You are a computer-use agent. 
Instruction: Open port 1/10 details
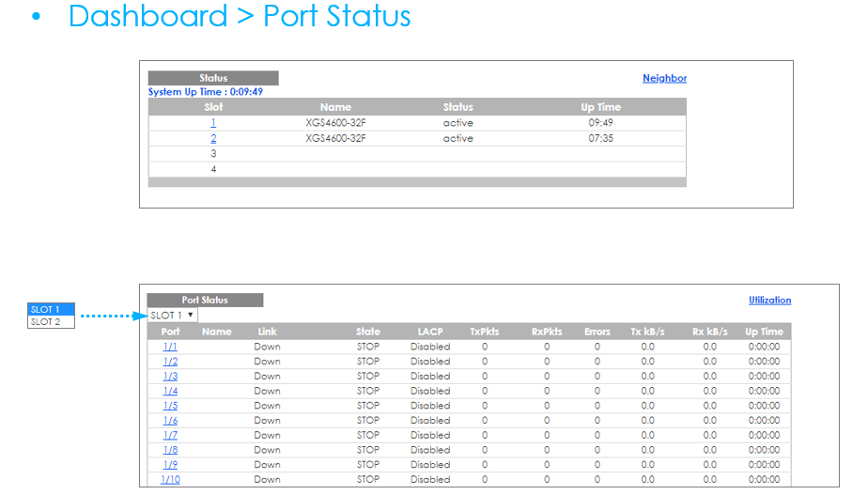tap(170, 479)
